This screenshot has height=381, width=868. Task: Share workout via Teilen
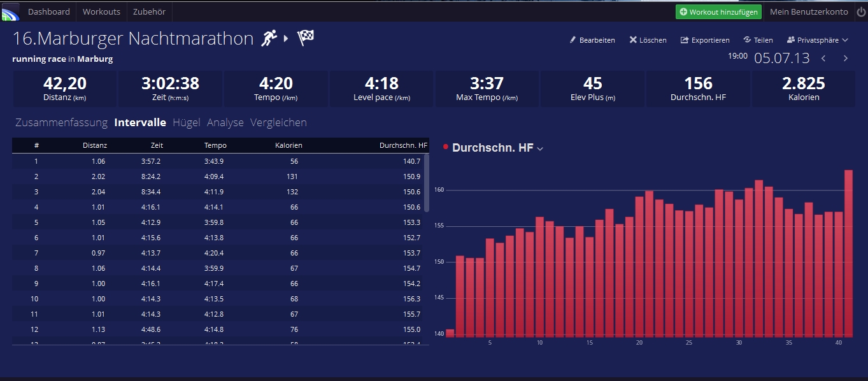click(x=758, y=40)
